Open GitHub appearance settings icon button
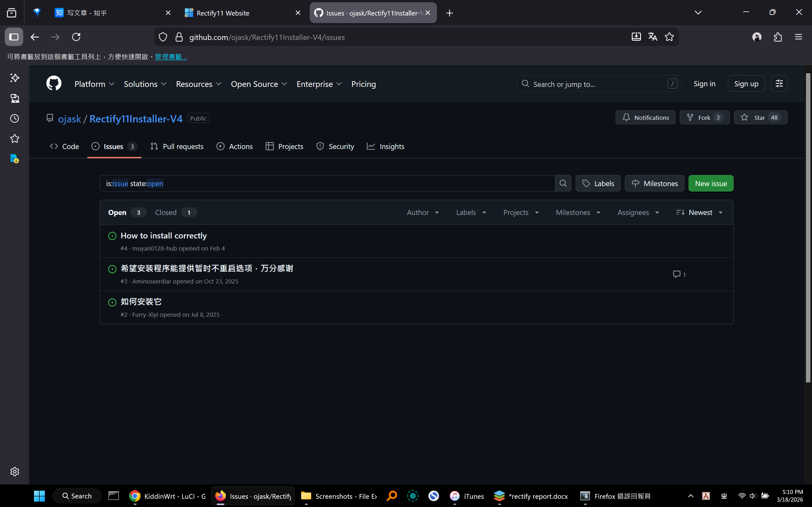This screenshot has width=812, height=507. point(779,83)
